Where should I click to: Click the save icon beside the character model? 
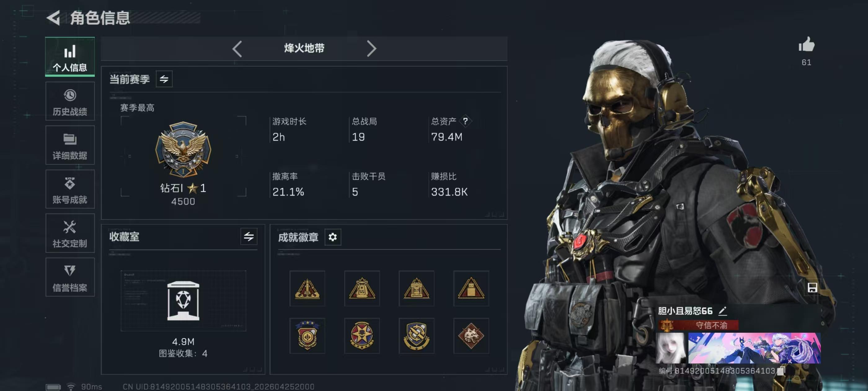pyautogui.click(x=812, y=287)
